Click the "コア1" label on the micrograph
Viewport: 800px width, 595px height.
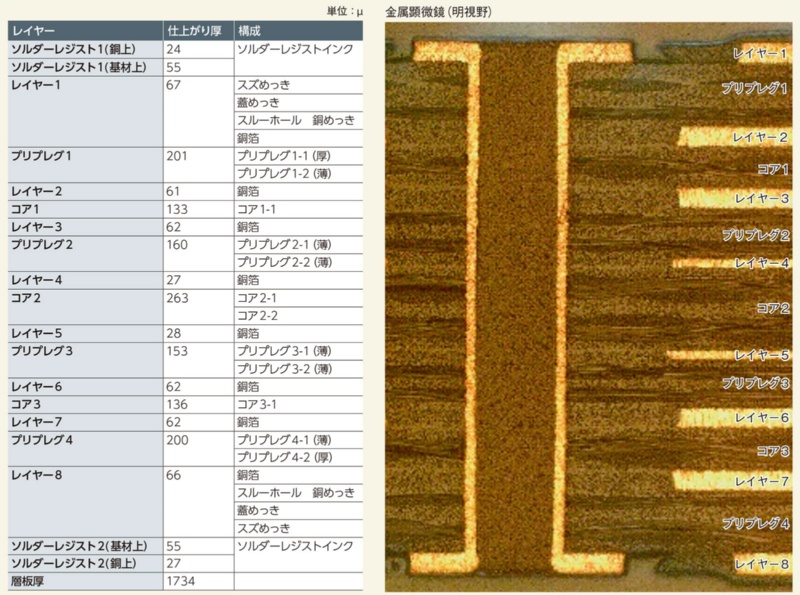tap(772, 169)
